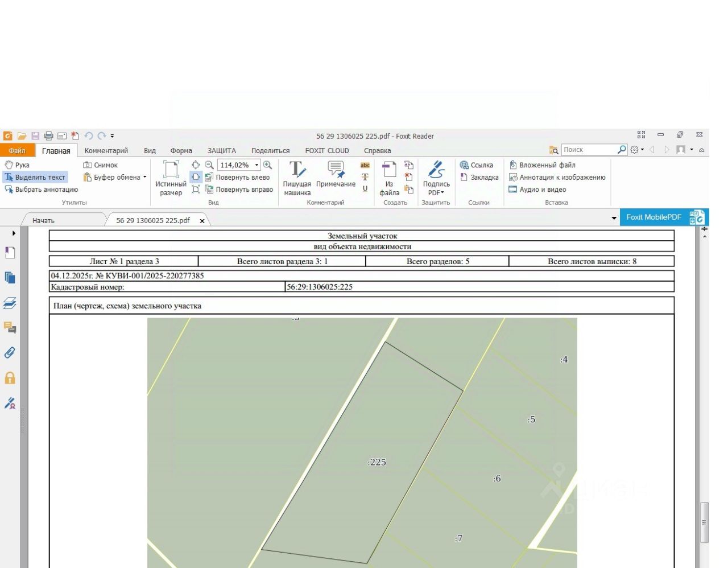Undo the last action
This screenshot has height=568, width=728.
(x=89, y=136)
